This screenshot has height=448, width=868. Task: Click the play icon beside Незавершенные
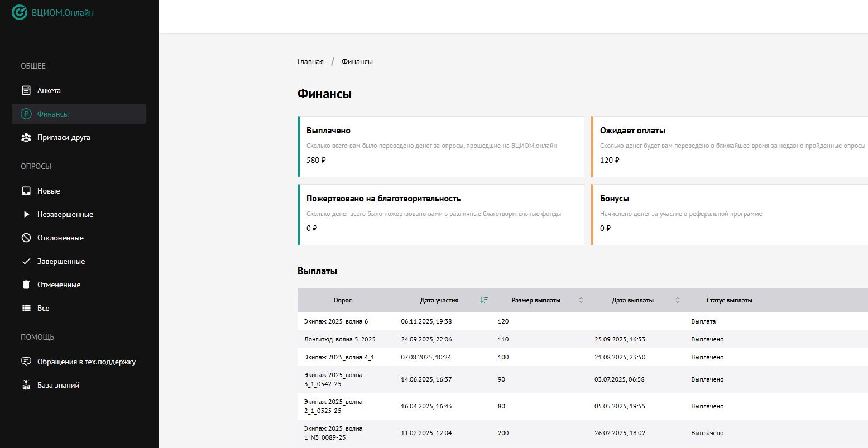26,214
